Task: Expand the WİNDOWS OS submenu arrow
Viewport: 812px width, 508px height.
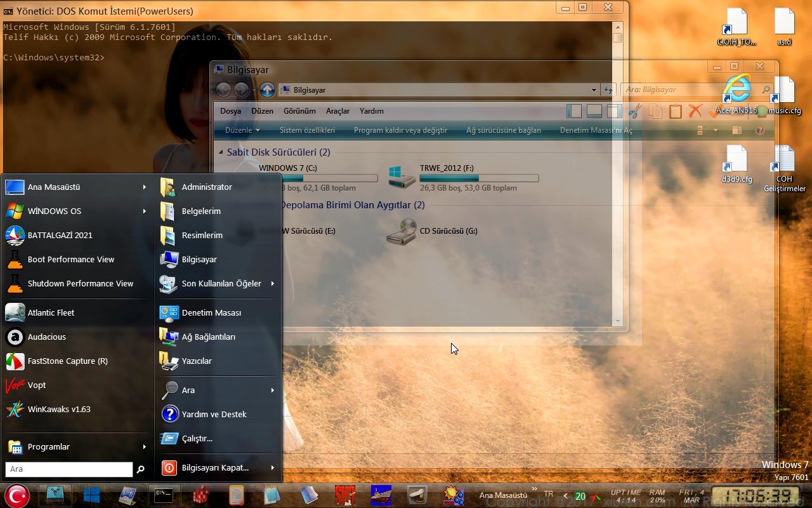Action: tap(145, 211)
